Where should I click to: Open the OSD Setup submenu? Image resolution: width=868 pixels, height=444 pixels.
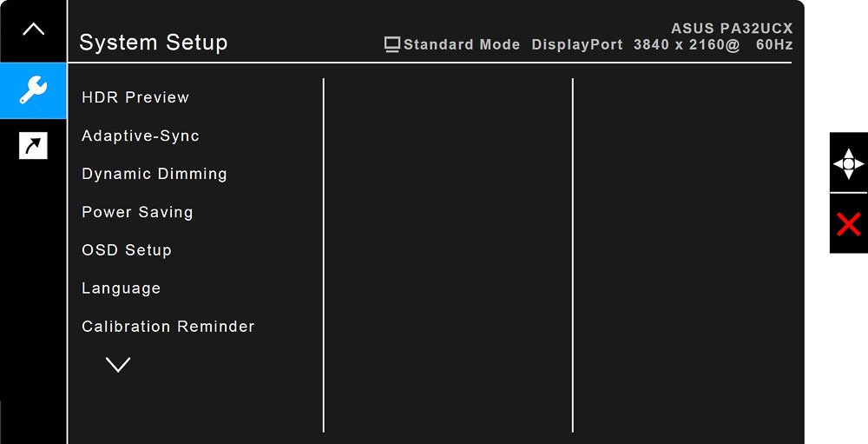(x=127, y=250)
